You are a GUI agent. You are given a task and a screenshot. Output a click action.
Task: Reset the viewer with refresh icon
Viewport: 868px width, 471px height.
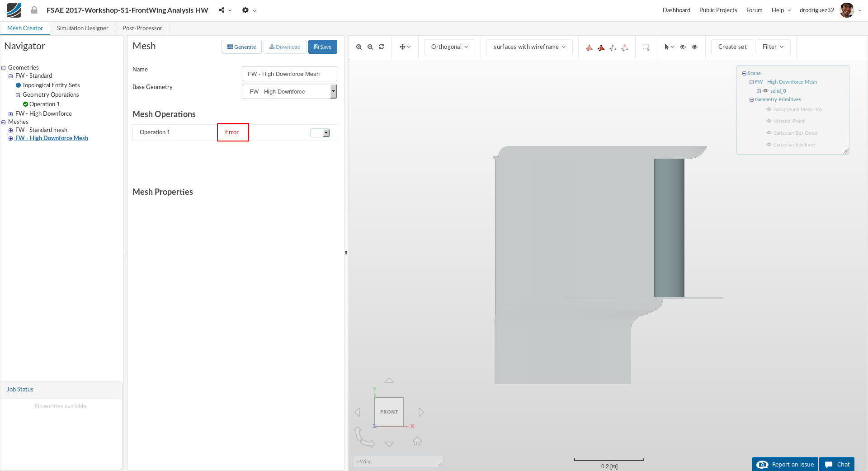[382, 47]
